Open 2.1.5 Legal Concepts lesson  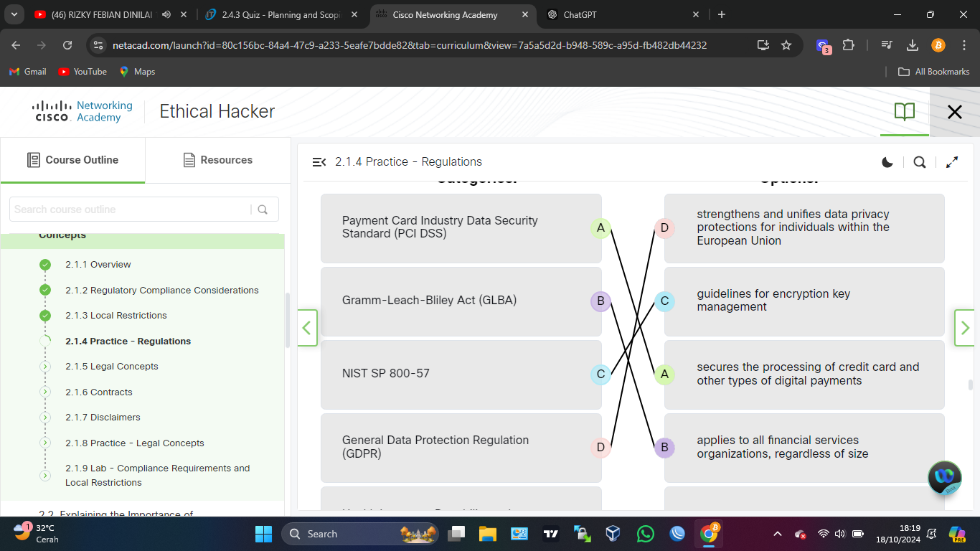click(x=111, y=367)
